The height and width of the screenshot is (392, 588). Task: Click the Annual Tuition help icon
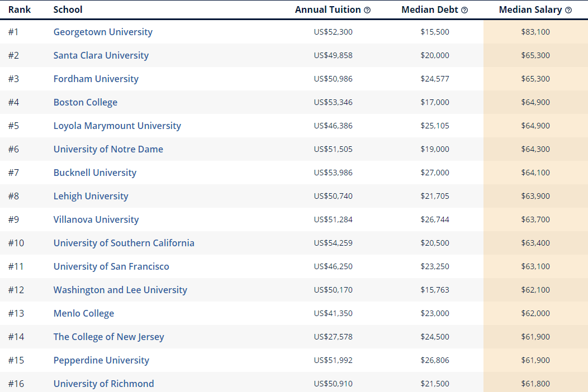[367, 10]
